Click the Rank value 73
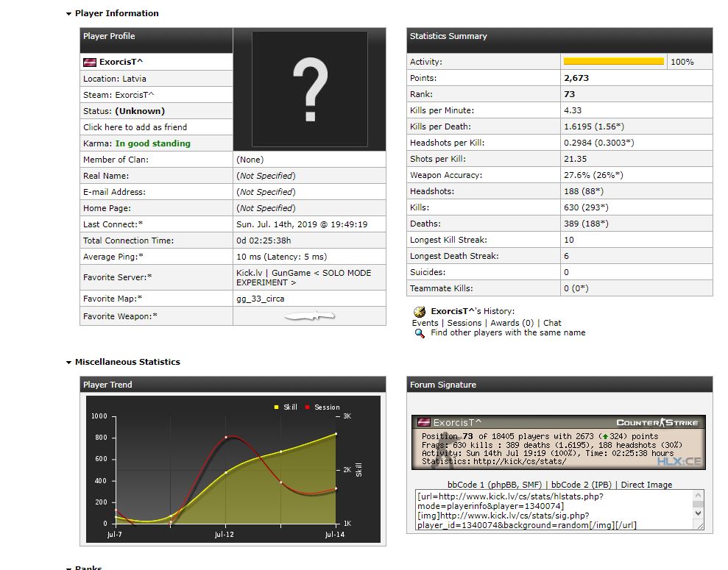This screenshot has height=570, width=728. [x=569, y=94]
